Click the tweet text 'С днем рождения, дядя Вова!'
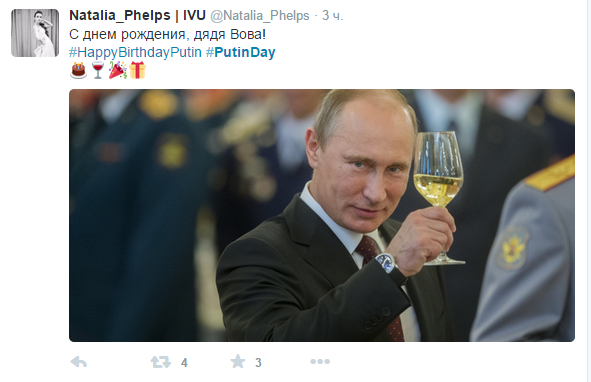The width and height of the screenshot is (591, 382). (167, 34)
